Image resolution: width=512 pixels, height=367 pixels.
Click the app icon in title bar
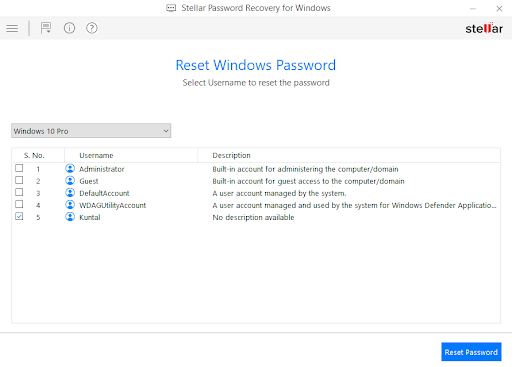(x=171, y=8)
